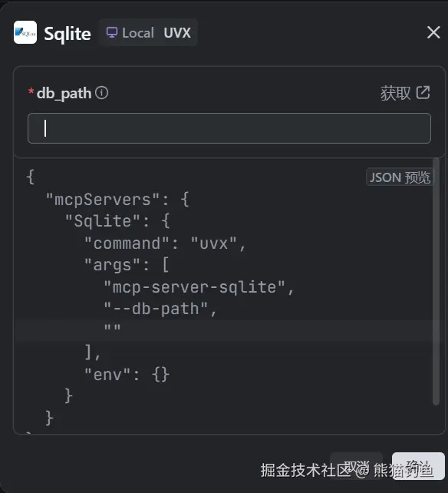448x493 pixels.
Task: Close the Sqlite dialog
Action: point(433,32)
